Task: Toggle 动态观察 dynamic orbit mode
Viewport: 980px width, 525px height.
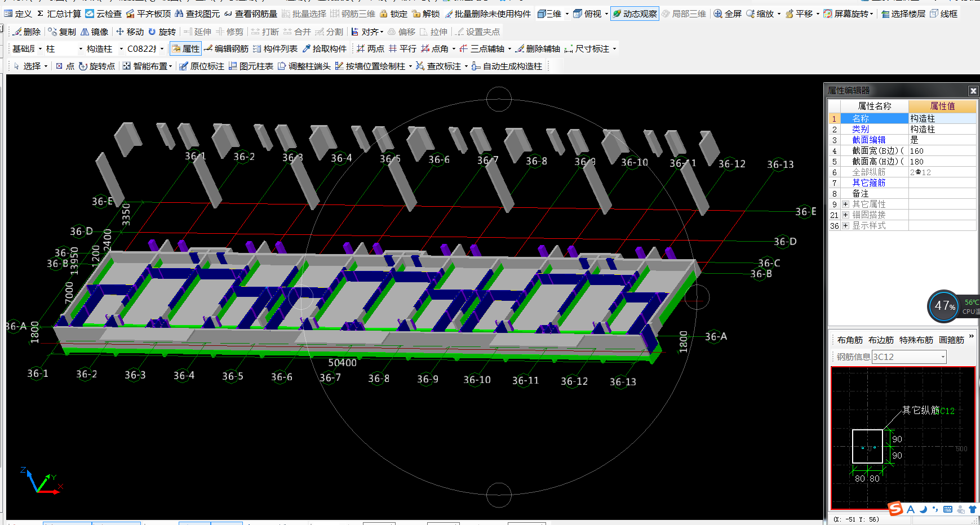Action: pos(635,14)
